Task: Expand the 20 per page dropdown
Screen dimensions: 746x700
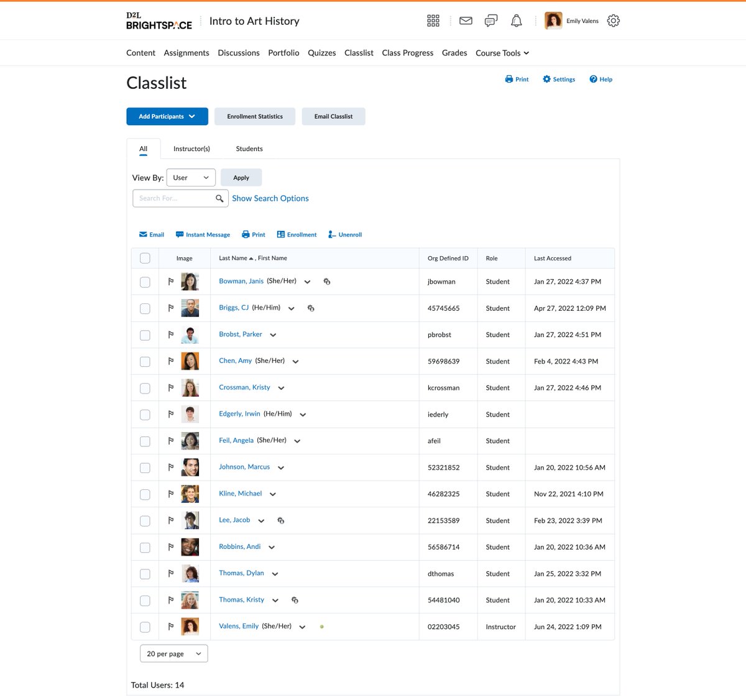Action: (173, 653)
